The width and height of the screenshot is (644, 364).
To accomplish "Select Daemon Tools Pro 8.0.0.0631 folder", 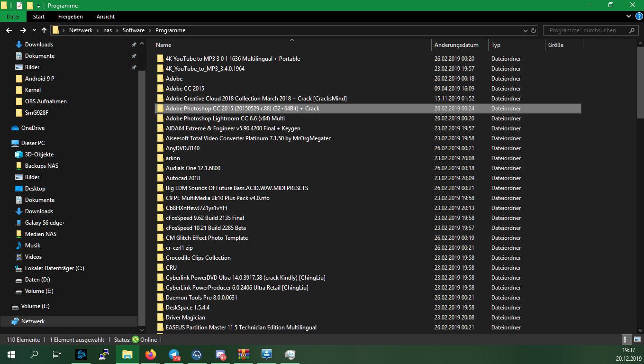I will pos(201,298).
